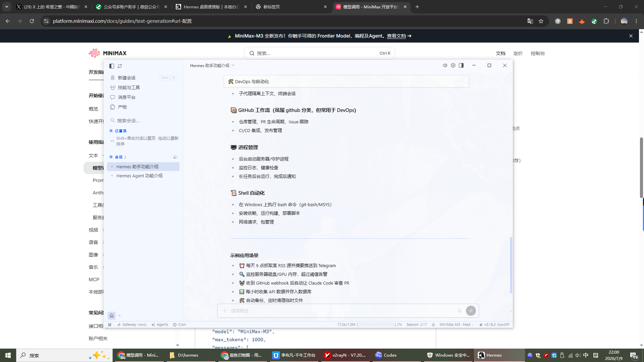Bookmark this page with the star icon
The height and width of the screenshot is (362, 644).
[x=541, y=21]
